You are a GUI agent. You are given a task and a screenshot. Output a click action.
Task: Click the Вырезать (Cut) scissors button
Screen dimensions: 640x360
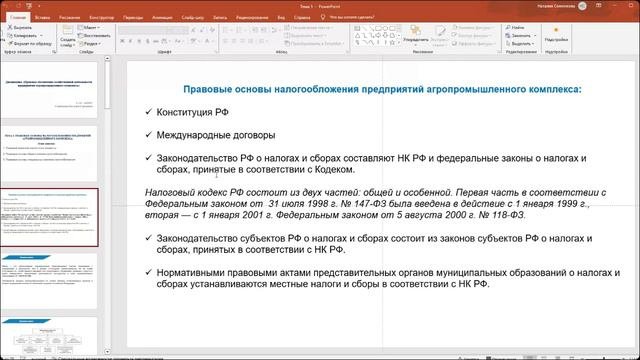(20, 27)
